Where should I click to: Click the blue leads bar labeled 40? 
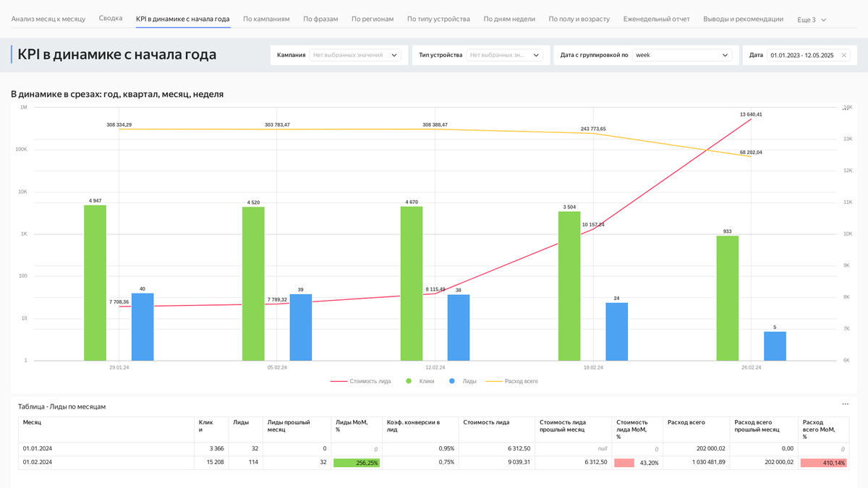click(x=142, y=327)
